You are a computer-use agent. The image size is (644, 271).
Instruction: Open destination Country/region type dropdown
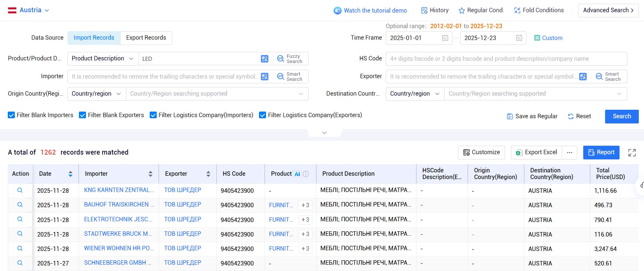click(415, 94)
